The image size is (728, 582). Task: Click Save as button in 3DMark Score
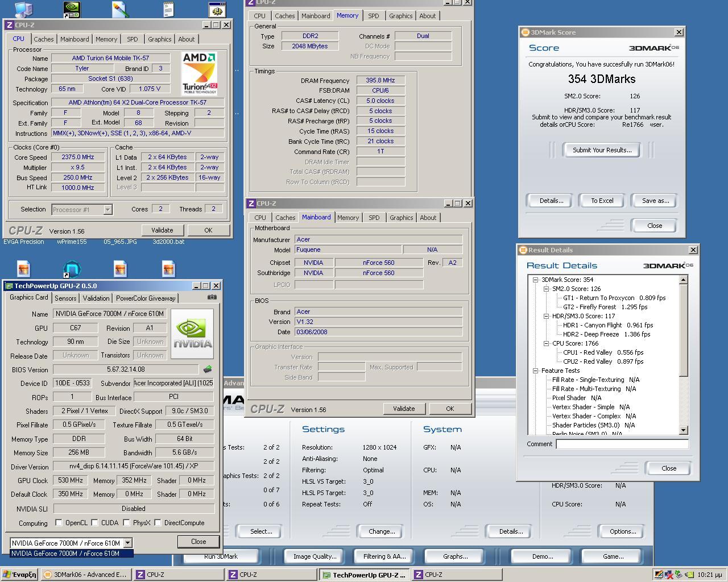coord(655,201)
